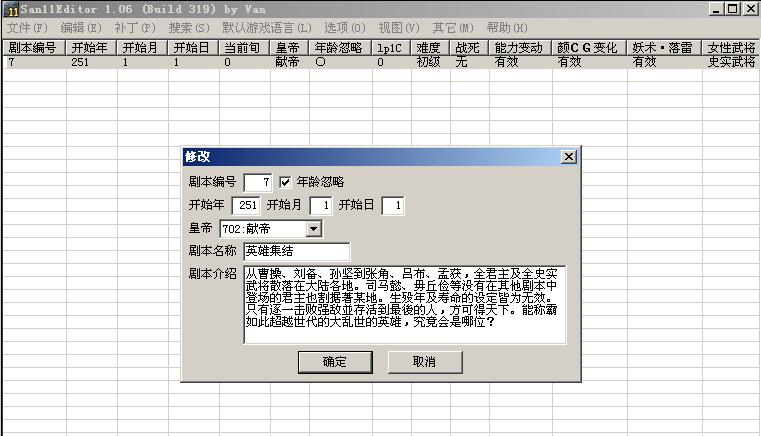Open the 默认游戏语言(L) menu
The image size is (761, 436).
click(266, 28)
